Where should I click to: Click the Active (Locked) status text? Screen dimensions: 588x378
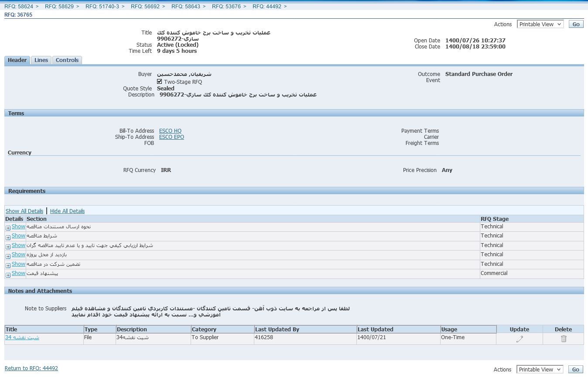178,45
